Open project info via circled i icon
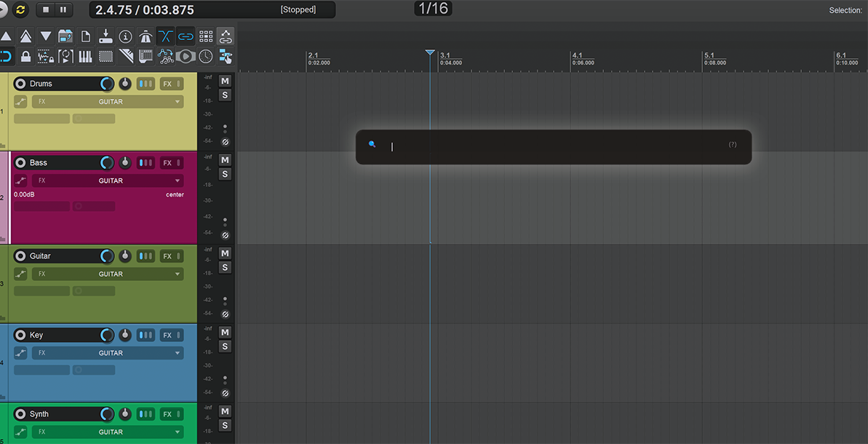The width and height of the screenshot is (868, 444). pos(126,36)
